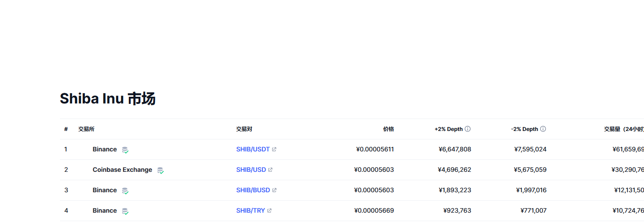
Task: Click external link icon beside SHIB/USDT
Action: click(x=274, y=150)
